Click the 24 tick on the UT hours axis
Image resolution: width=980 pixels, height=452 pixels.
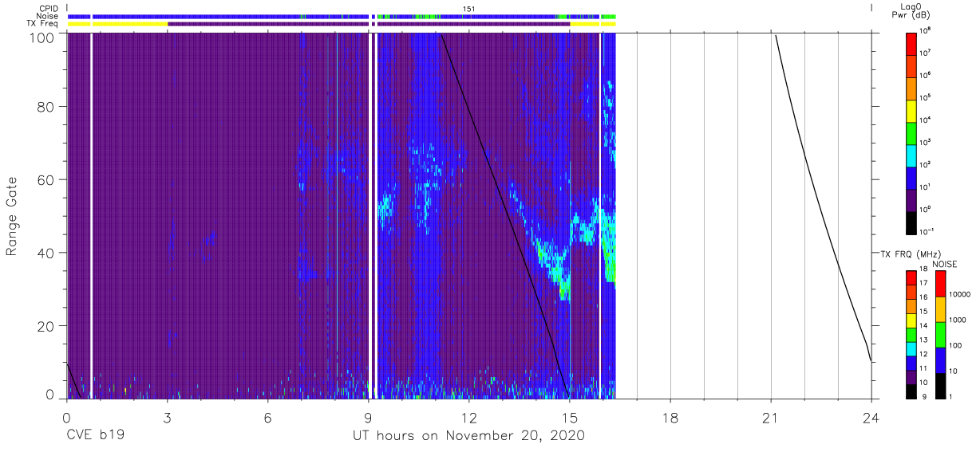[871, 417]
